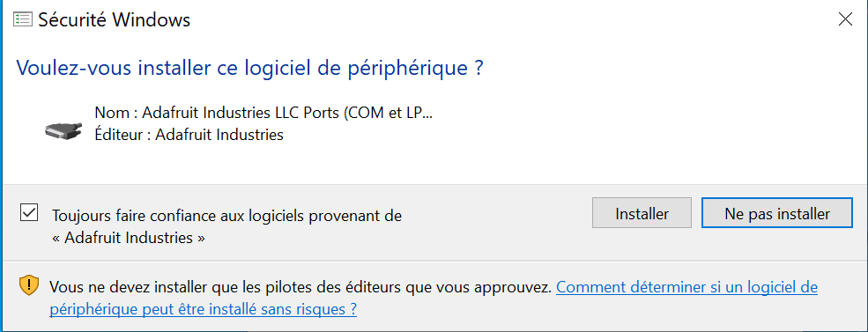
Task: Click the Sécurité Windows title bar icon
Action: [x=23, y=20]
